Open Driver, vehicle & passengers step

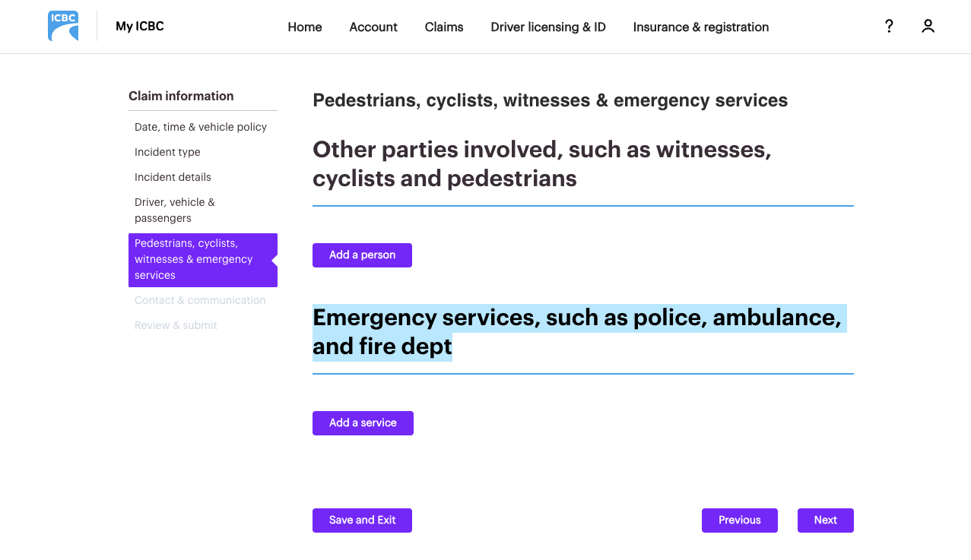[175, 210]
